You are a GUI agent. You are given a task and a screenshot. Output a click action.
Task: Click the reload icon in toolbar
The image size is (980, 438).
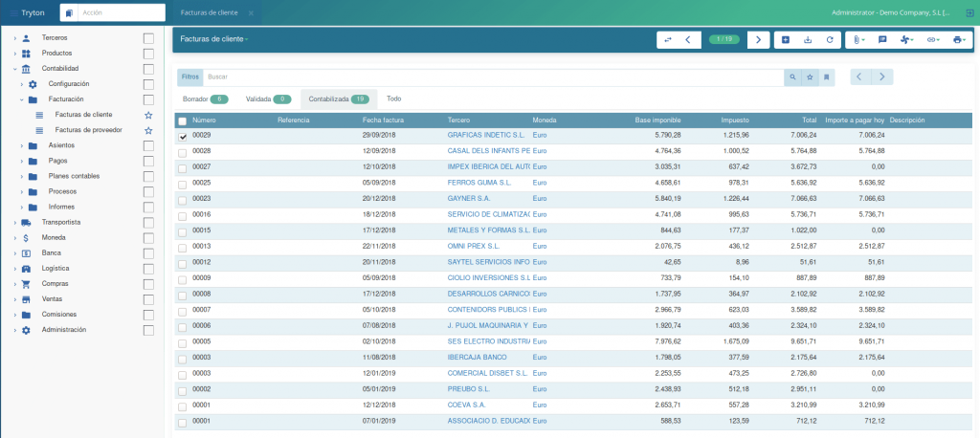click(x=830, y=39)
